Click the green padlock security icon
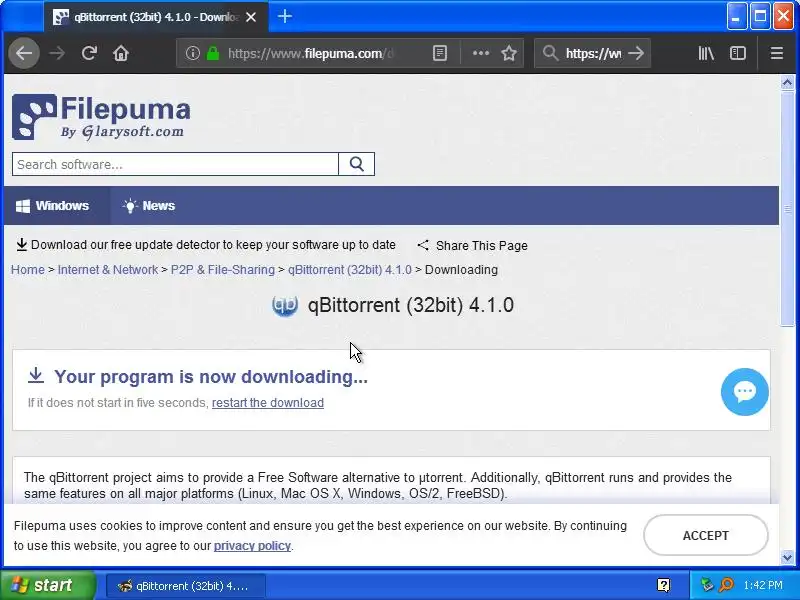Image resolution: width=800 pixels, height=600 pixels. 213,53
